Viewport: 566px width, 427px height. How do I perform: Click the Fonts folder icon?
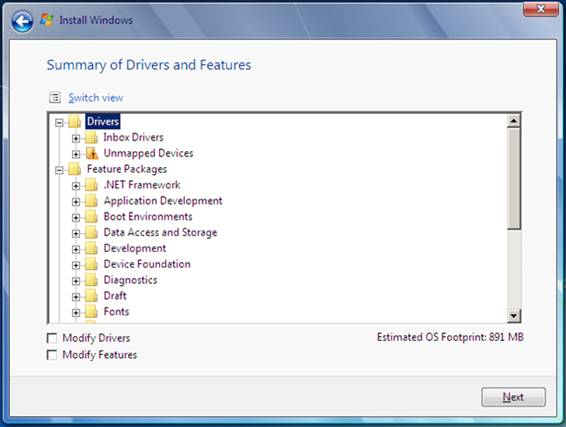[91, 312]
